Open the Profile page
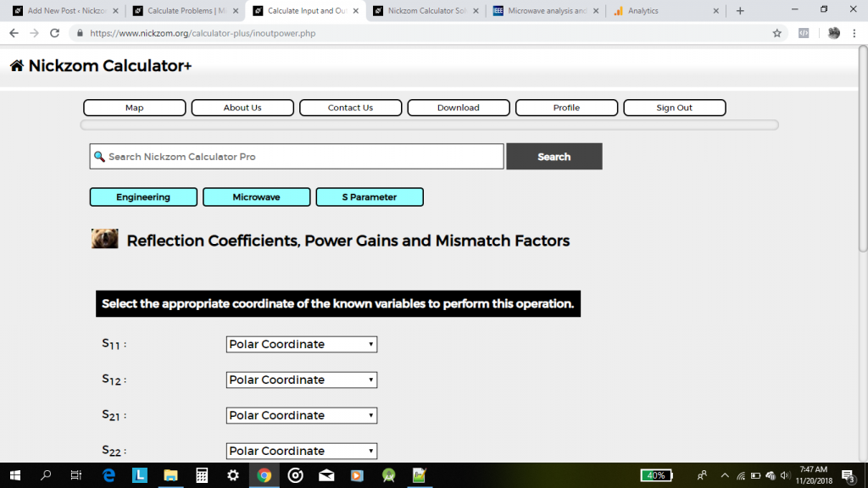The image size is (868, 488). (x=566, y=108)
